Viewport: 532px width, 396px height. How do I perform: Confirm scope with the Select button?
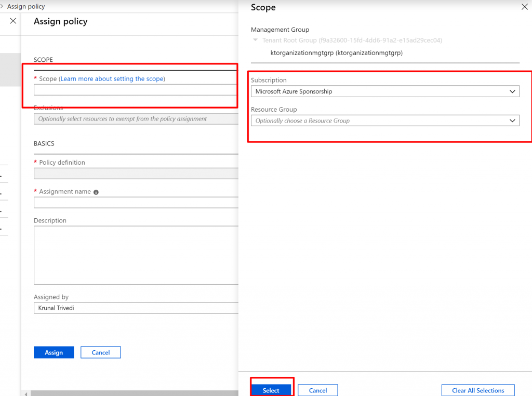click(x=271, y=390)
